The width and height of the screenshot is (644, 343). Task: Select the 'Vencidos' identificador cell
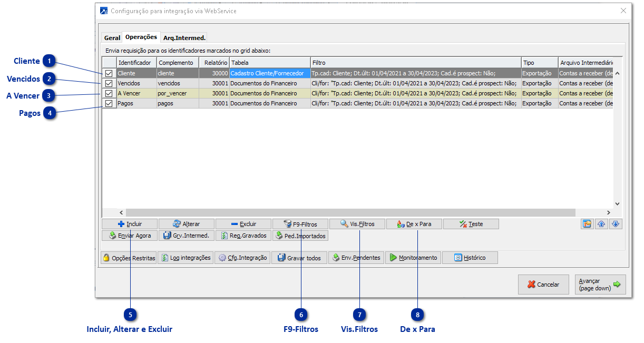click(x=136, y=83)
